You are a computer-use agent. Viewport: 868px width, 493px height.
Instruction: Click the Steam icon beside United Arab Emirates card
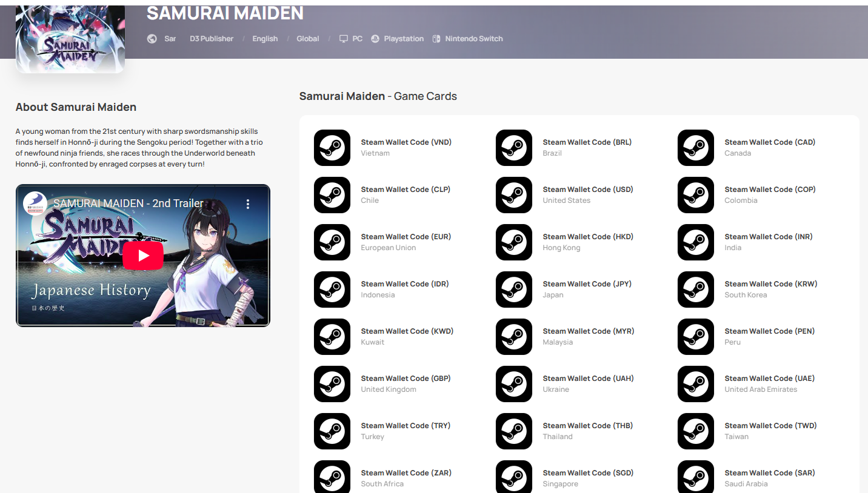coord(696,384)
